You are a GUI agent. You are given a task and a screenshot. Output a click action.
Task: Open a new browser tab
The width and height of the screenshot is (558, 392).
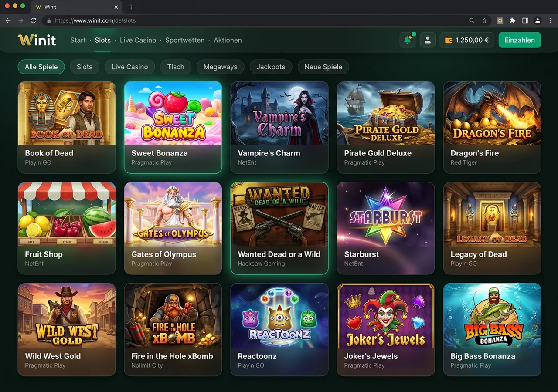(131, 7)
